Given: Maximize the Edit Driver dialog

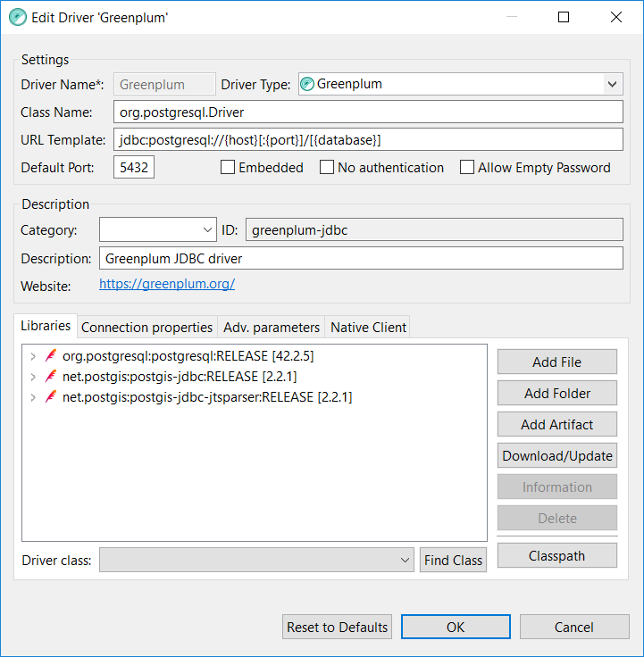Looking at the screenshot, I should 564,17.
